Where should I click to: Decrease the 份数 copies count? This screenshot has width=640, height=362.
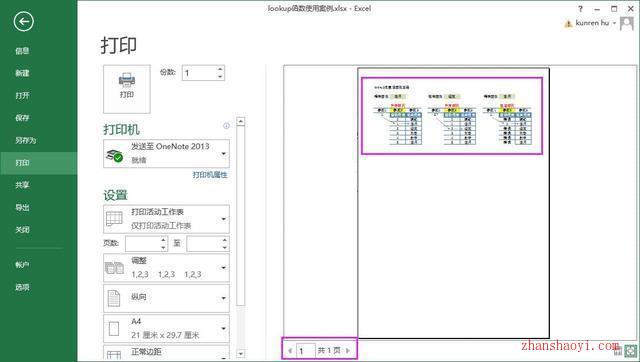point(220,76)
